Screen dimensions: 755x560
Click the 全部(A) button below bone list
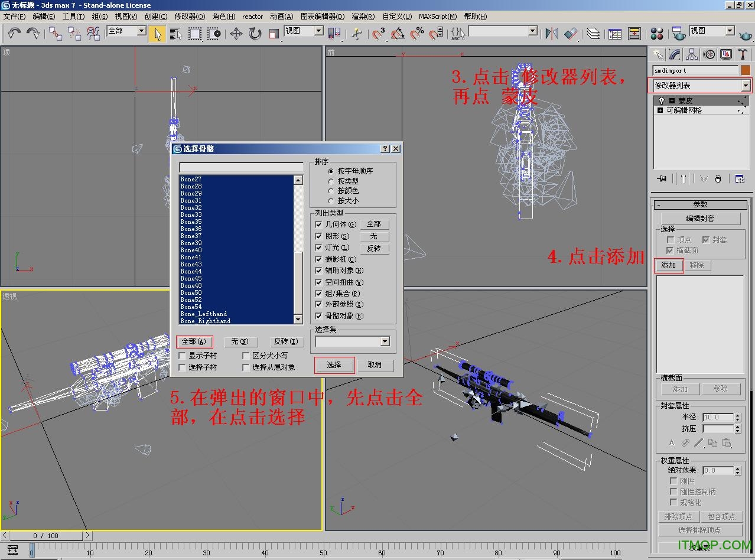[x=194, y=341]
